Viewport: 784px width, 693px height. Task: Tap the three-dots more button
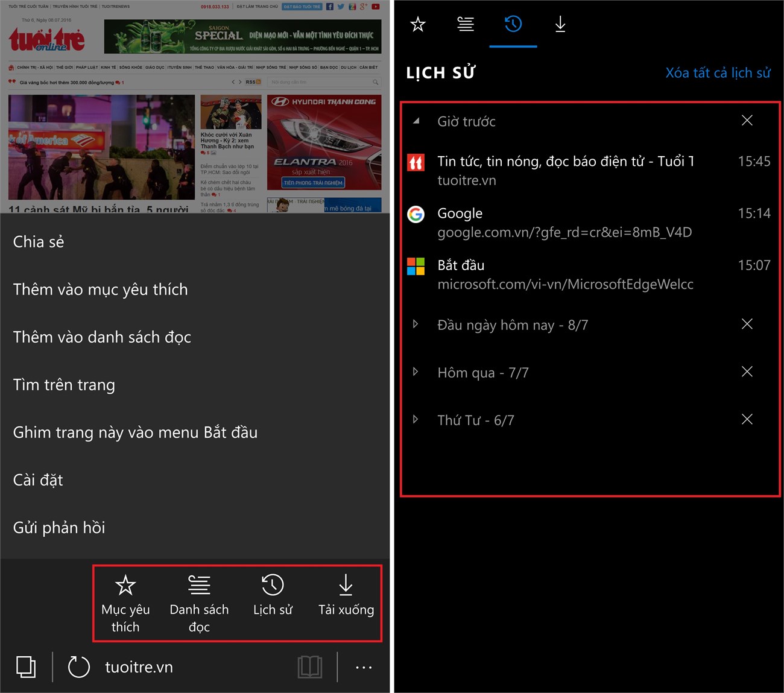pyautogui.click(x=364, y=667)
